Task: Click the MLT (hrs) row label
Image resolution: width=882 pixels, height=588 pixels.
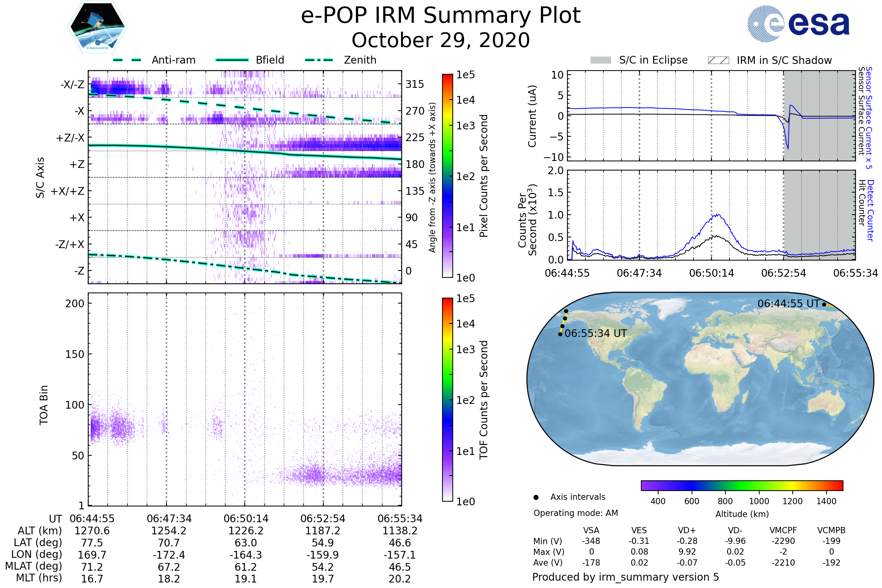Action: coord(39,578)
